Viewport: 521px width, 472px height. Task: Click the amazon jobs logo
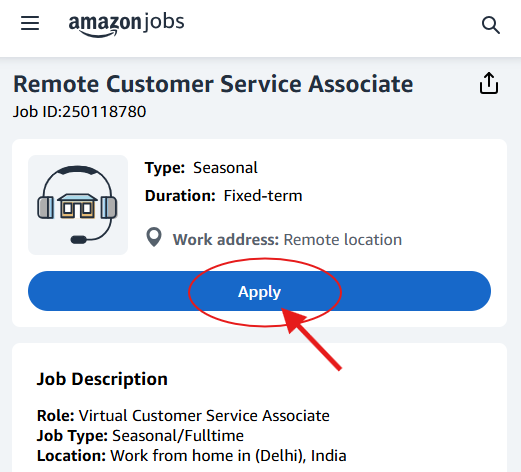click(126, 25)
